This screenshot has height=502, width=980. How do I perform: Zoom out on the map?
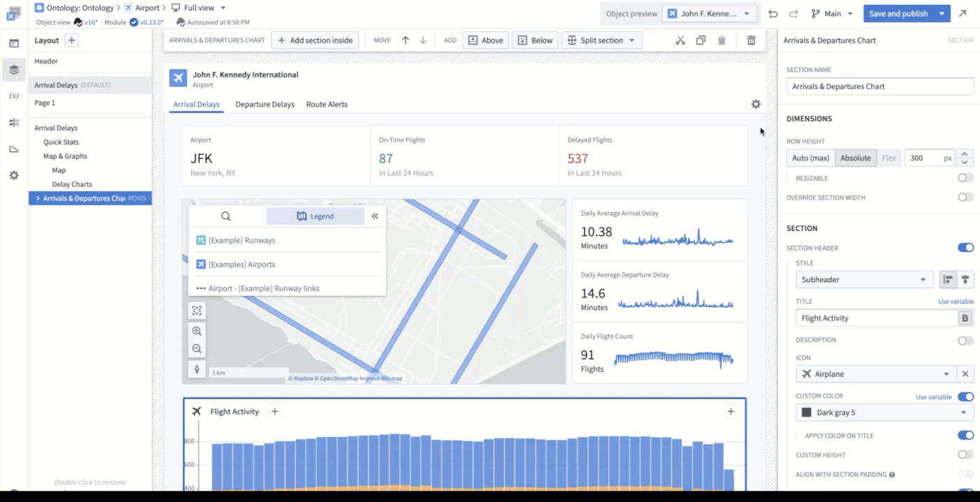(x=197, y=349)
